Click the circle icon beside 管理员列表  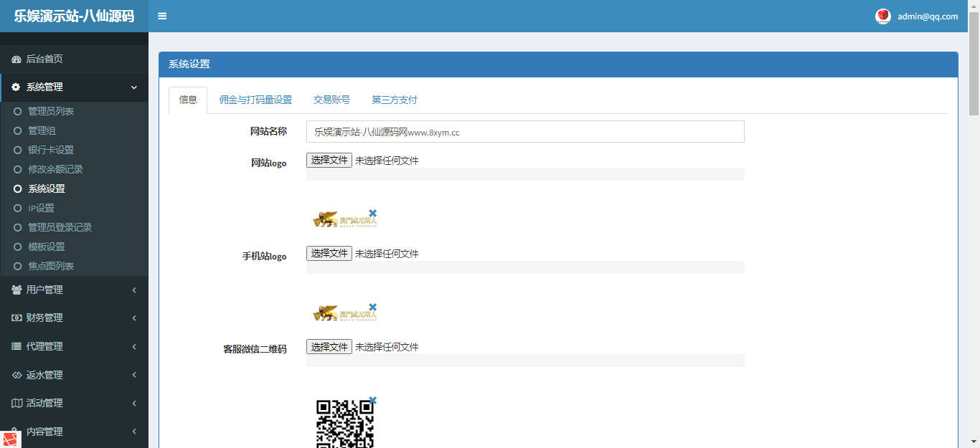click(18, 111)
